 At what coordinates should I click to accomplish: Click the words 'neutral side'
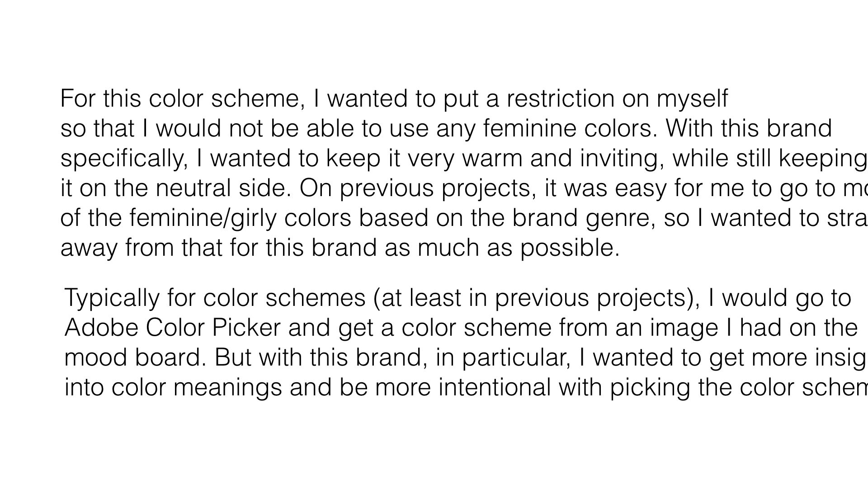coord(223,188)
